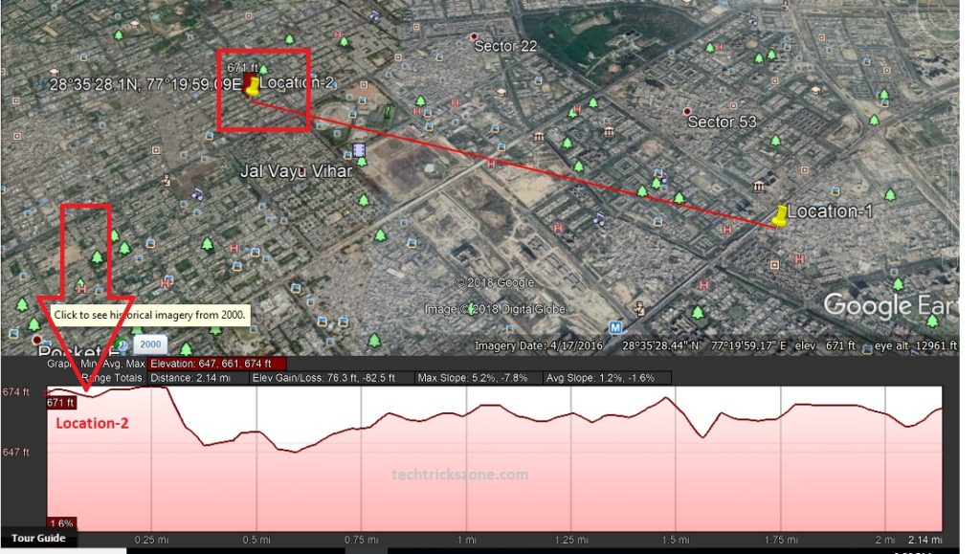Image resolution: width=980 pixels, height=554 pixels.
Task: Open the historical imagery clock icon
Action: (120, 344)
